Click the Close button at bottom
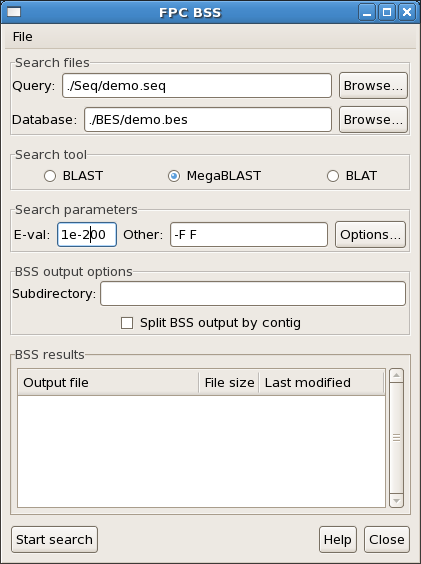Screen dimensions: 421x564 click(x=387, y=539)
